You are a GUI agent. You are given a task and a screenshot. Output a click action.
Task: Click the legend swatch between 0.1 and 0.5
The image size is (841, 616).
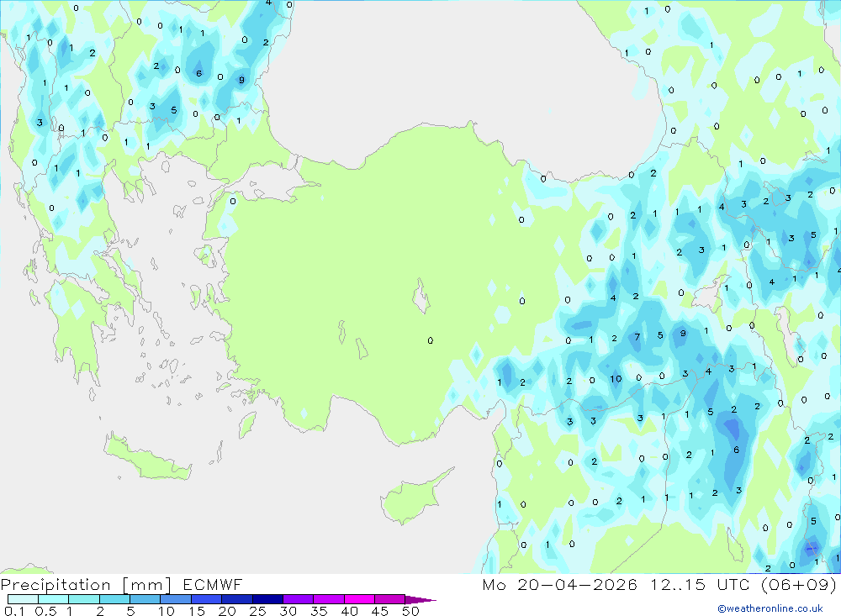(23, 599)
